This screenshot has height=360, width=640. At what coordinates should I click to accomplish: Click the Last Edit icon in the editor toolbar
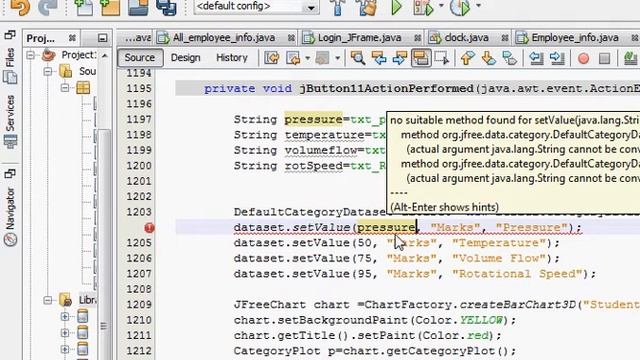[272, 58]
